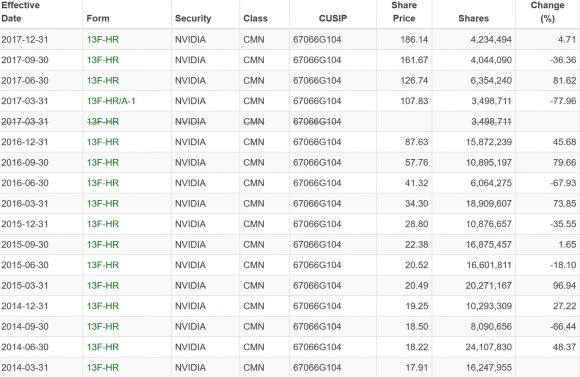Open the 13F-HR filing dated 2015-06-30

tap(103, 265)
